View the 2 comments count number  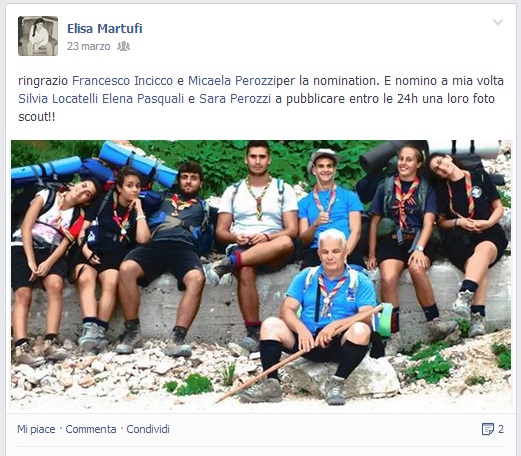coord(501,429)
